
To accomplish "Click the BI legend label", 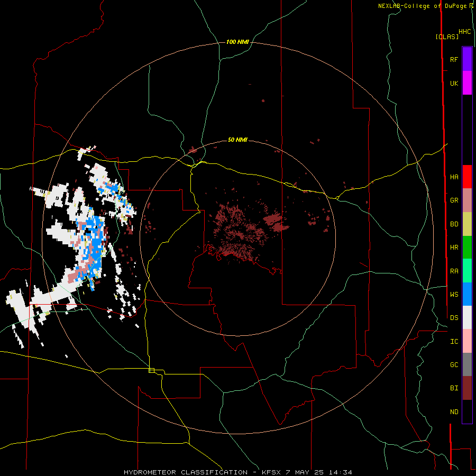I will pyautogui.click(x=454, y=388).
